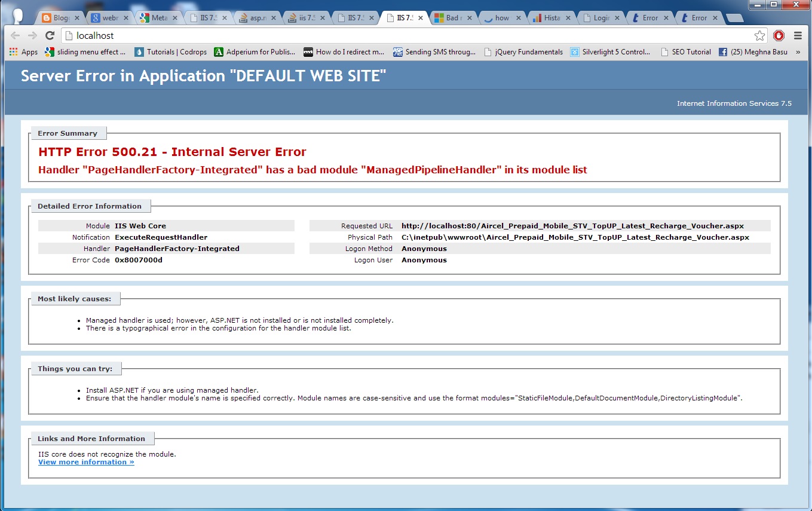Open the 'How do I redirect m...' bookmark
Screen dimensions: 812x511
pos(344,52)
